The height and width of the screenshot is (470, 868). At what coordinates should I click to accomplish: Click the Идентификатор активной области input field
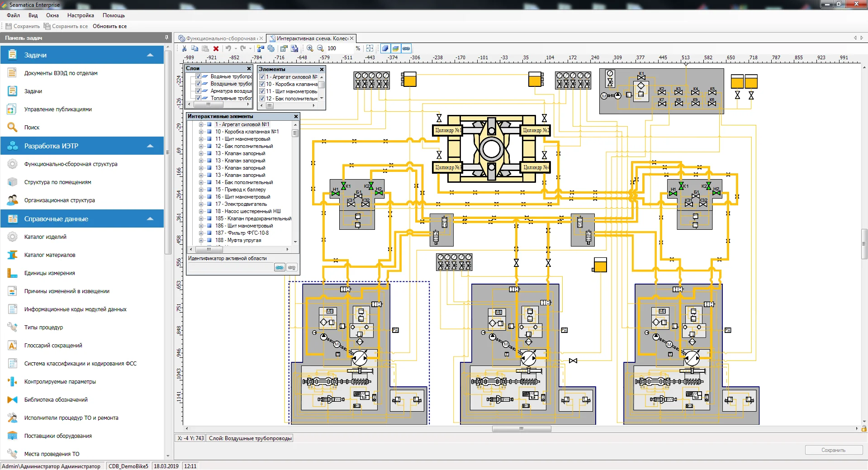[231, 267]
